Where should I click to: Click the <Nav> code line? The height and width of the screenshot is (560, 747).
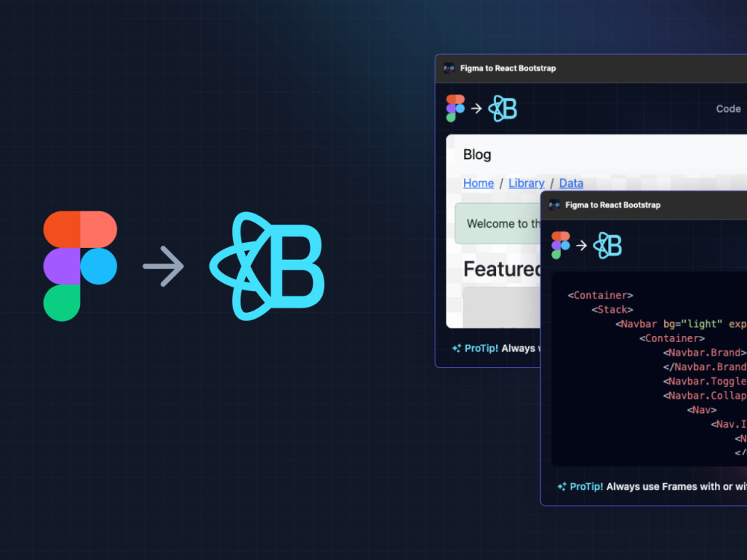pos(701,409)
